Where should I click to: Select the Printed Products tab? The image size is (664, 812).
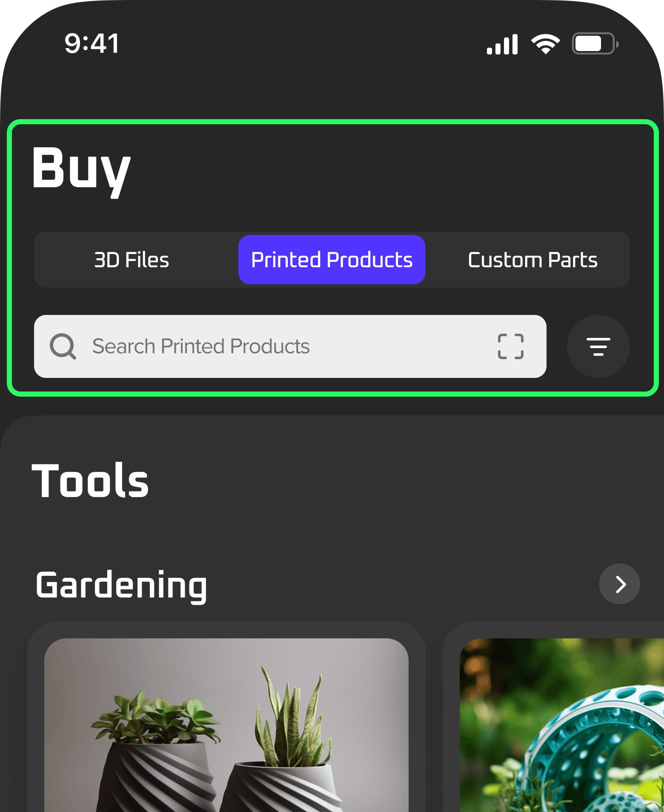(x=332, y=260)
